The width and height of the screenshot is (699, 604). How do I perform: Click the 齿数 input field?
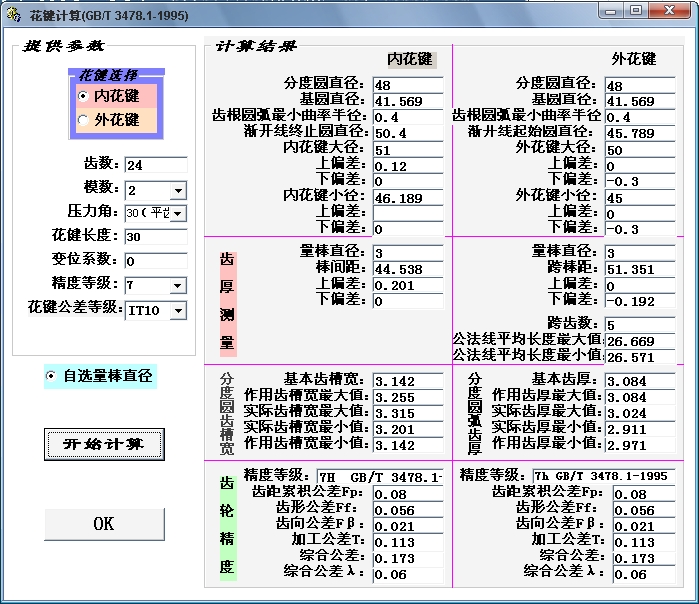[x=156, y=165]
